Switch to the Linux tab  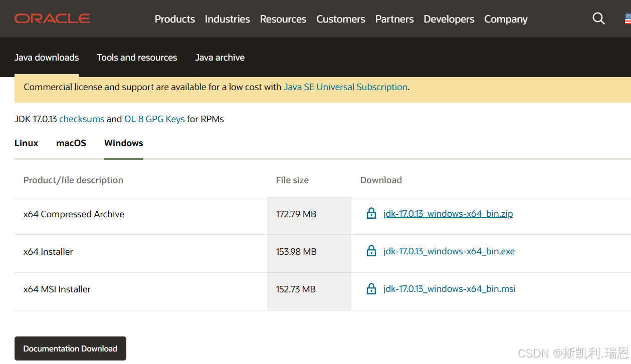[27, 143]
